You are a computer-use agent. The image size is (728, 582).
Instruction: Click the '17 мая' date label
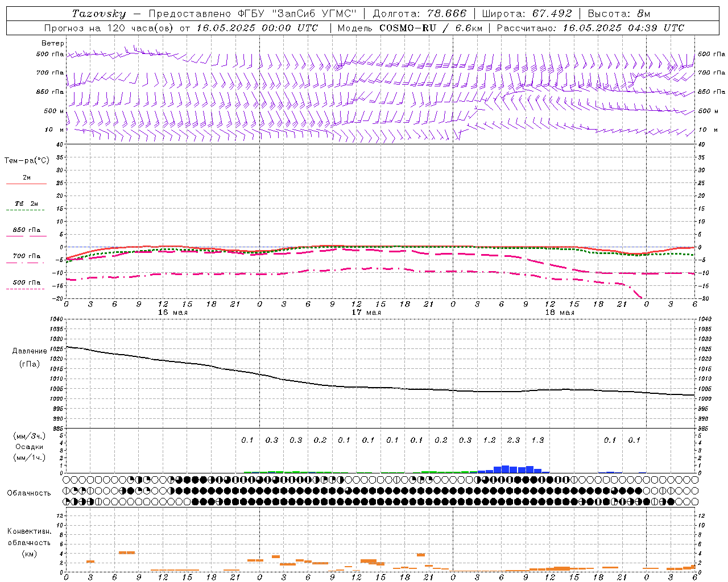click(366, 312)
